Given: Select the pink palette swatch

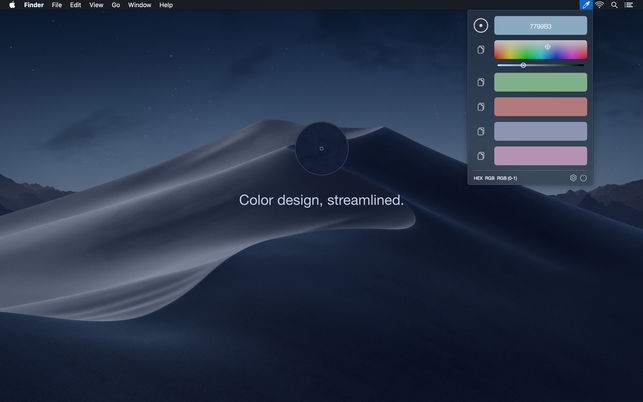Looking at the screenshot, I should coord(540,156).
